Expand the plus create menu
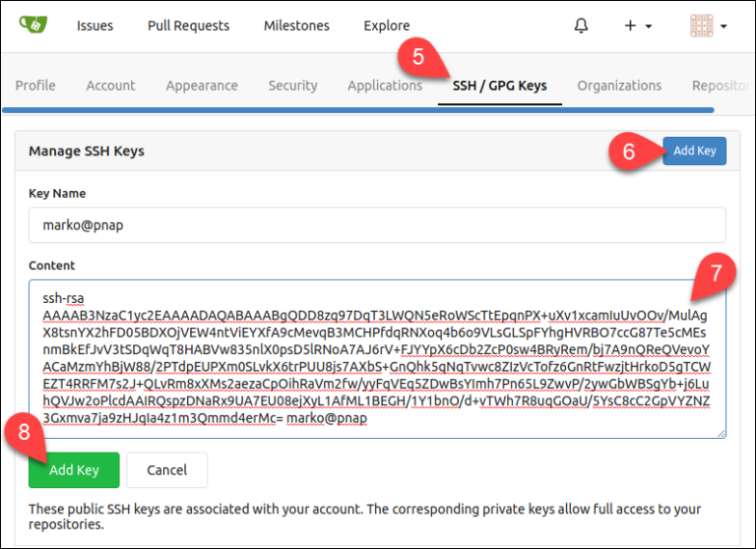756x549 pixels. [x=638, y=26]
